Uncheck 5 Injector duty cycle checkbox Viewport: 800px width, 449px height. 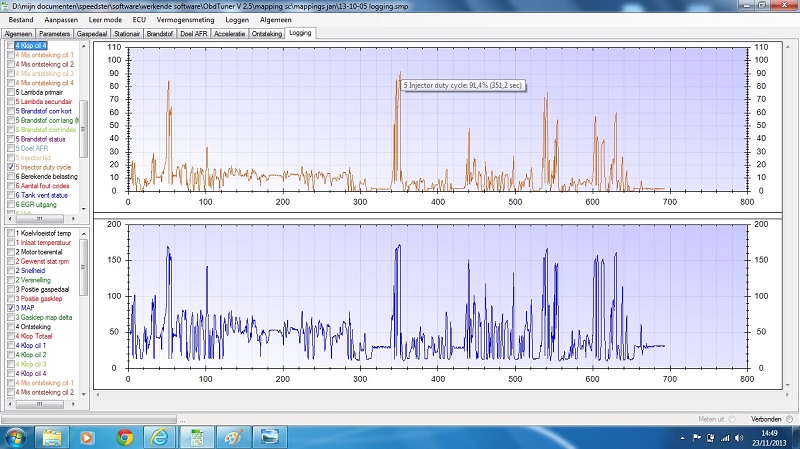pos(11,167)
